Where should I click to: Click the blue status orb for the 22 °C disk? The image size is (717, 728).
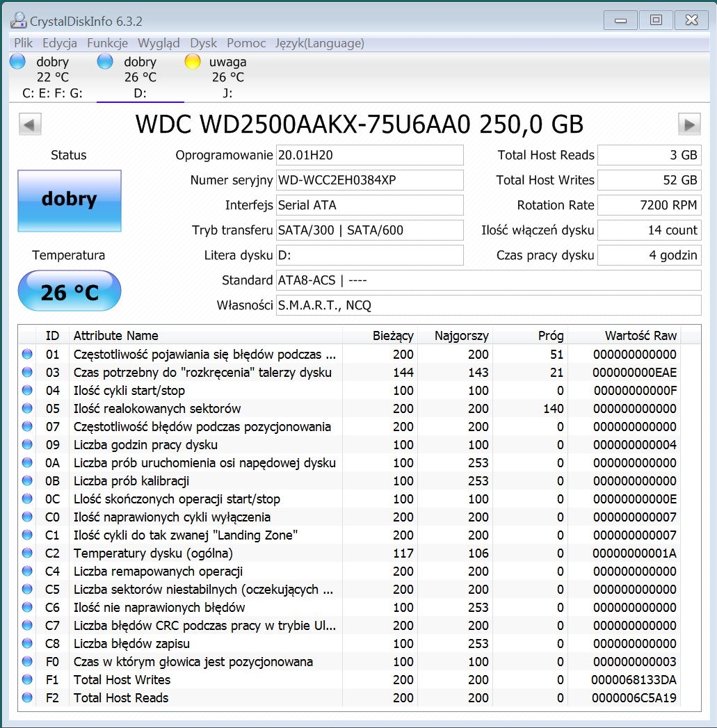click(17, 61)
